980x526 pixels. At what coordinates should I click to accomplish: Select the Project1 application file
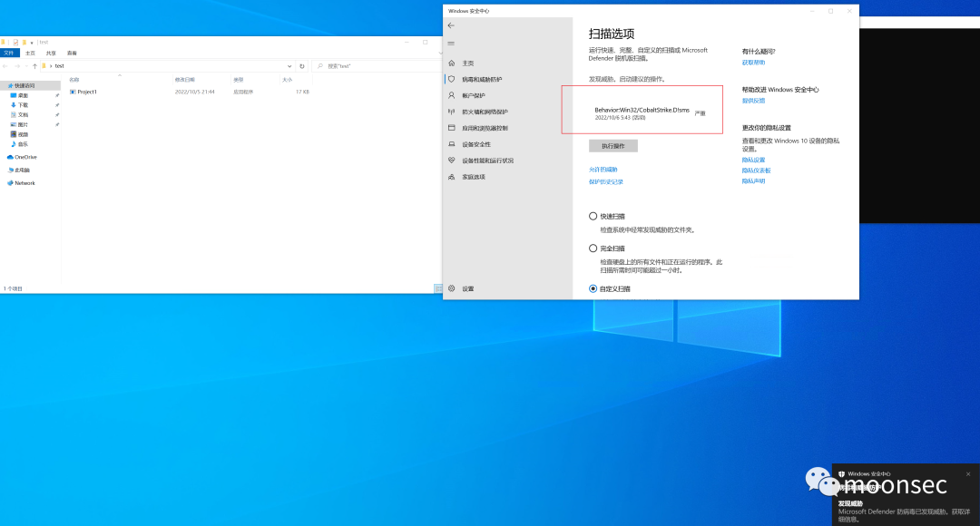pyautogui.click(x=87, y=92)
